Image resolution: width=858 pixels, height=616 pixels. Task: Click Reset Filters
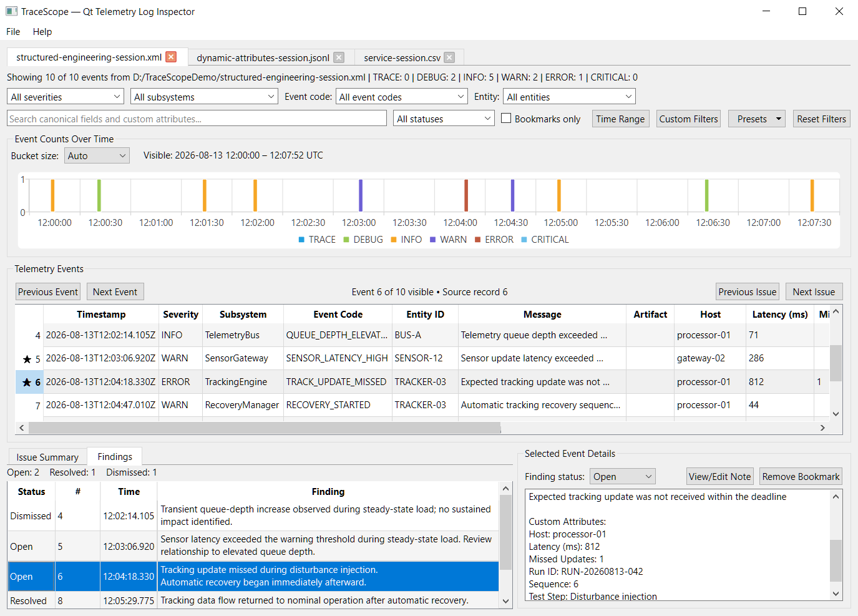point(821,119)
